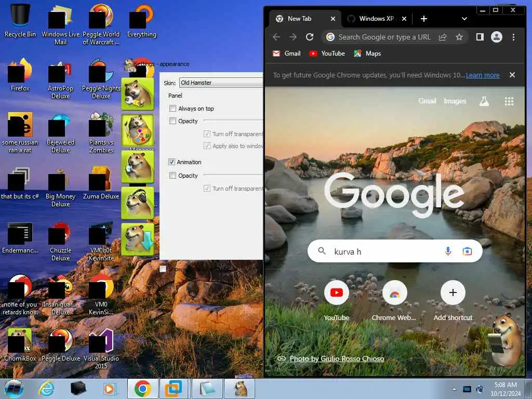Open YouTube bookmark in bookmarks bar

click(327, 54)
